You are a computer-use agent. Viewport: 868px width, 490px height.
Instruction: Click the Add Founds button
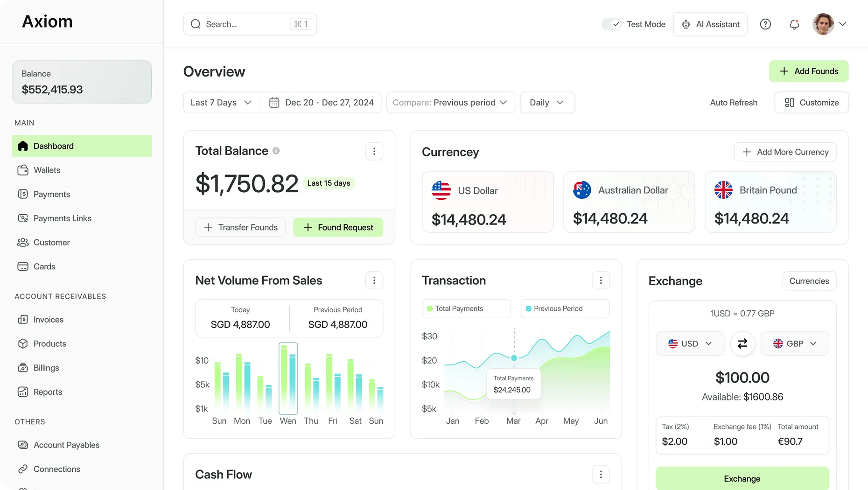(809, 71)
